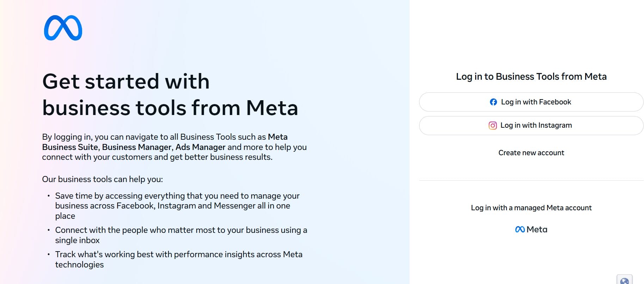Click the Facebook icon in login button
This screenshot has height=284, width=644.
(493, 102)
